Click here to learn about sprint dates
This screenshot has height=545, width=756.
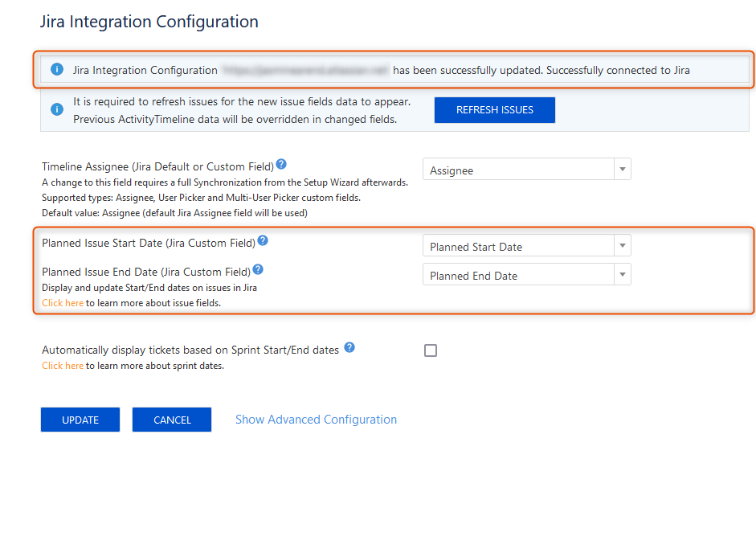click(x=62, y=365)
